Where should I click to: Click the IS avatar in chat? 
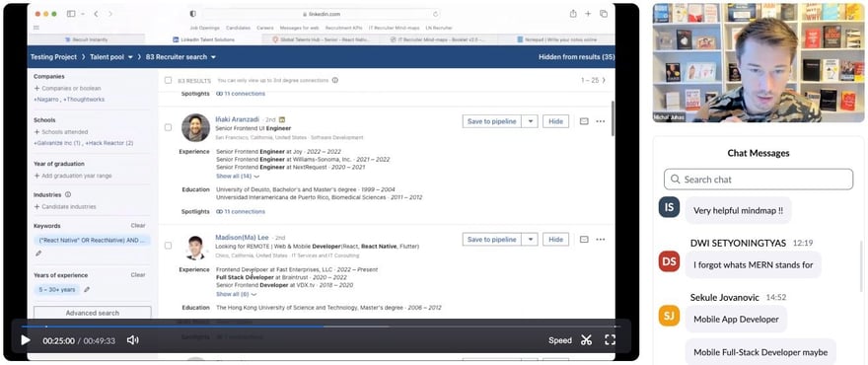pyautogui.click(x=669, y=207)
